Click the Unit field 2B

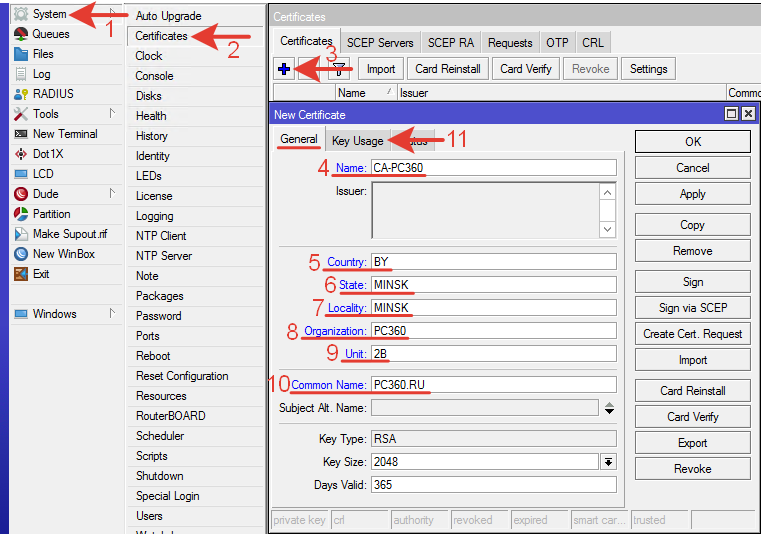coord(494,354)
